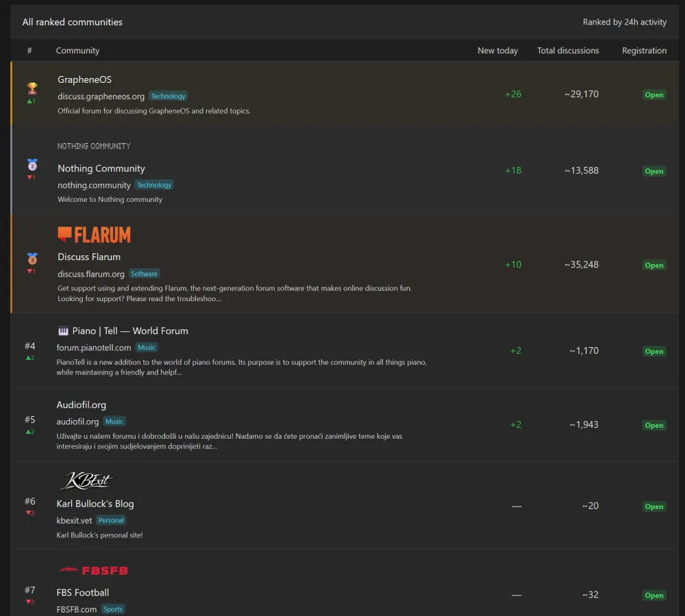Click the piano keys icon beside Piano | Tell
685x616 pixels.
[63, 331]
